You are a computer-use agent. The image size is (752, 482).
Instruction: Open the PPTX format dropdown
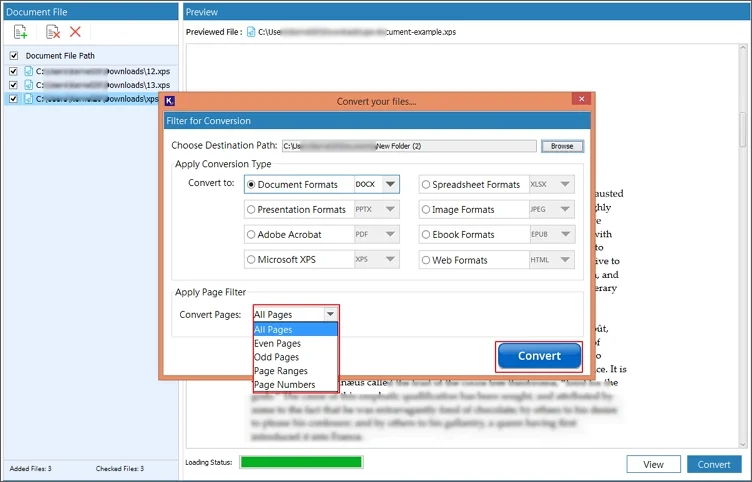click(x=390, y=209)
